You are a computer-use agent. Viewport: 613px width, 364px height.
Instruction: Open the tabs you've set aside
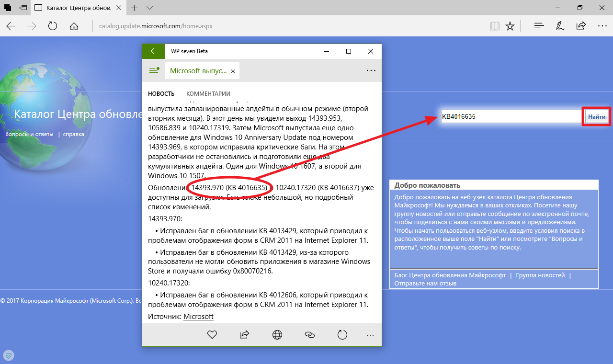coord(8,8)
